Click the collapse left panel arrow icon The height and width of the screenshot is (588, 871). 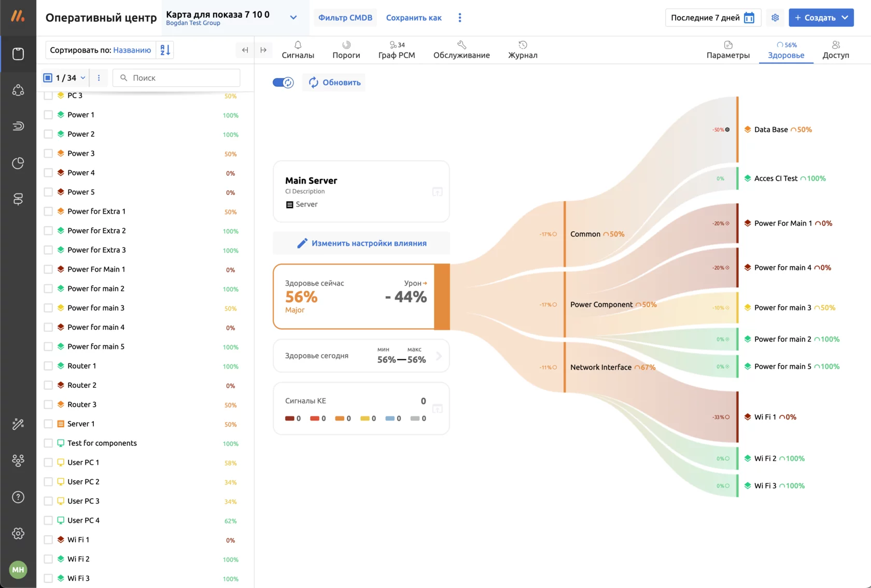245,50
